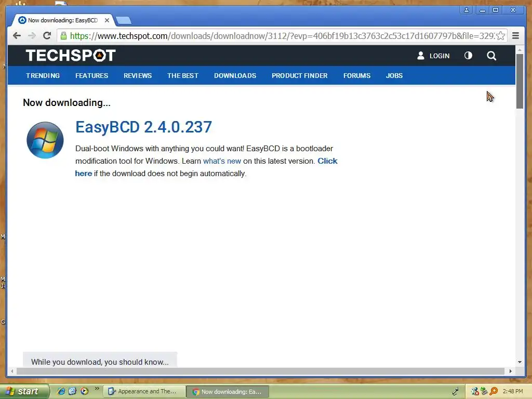The height and width of the screenshot is (399, 532).
Task: Click the pen tray icon
Action: 456,392
